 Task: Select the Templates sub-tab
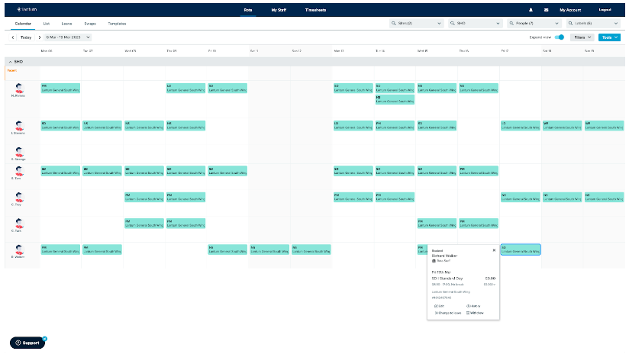(x=117, y=24)
